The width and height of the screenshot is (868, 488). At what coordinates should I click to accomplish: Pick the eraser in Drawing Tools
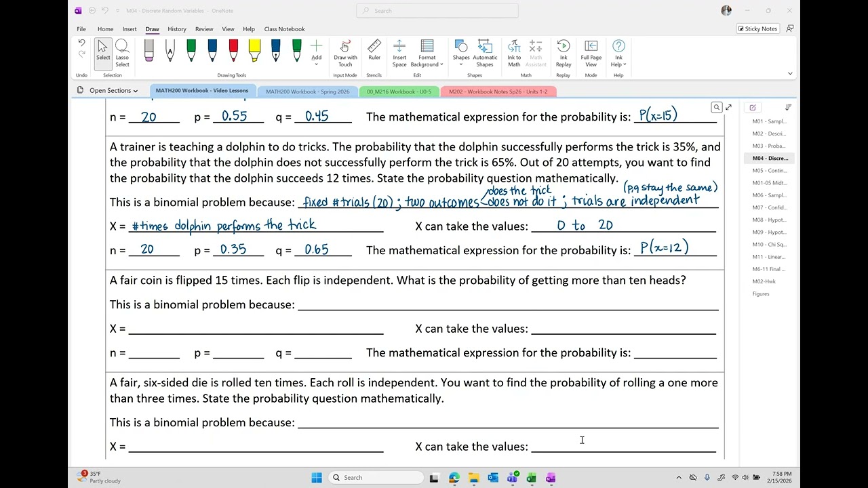pos(149,51)
